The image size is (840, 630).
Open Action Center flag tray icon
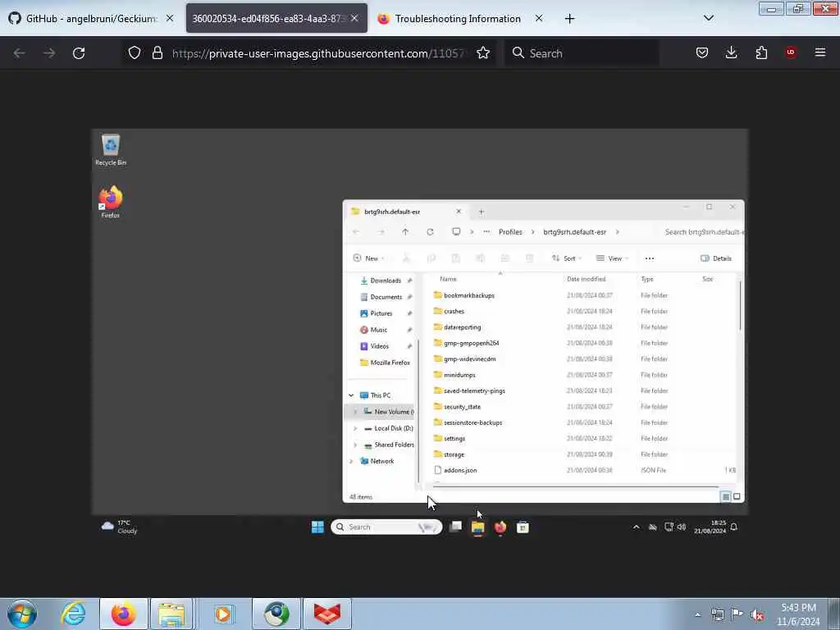point(737,614)
